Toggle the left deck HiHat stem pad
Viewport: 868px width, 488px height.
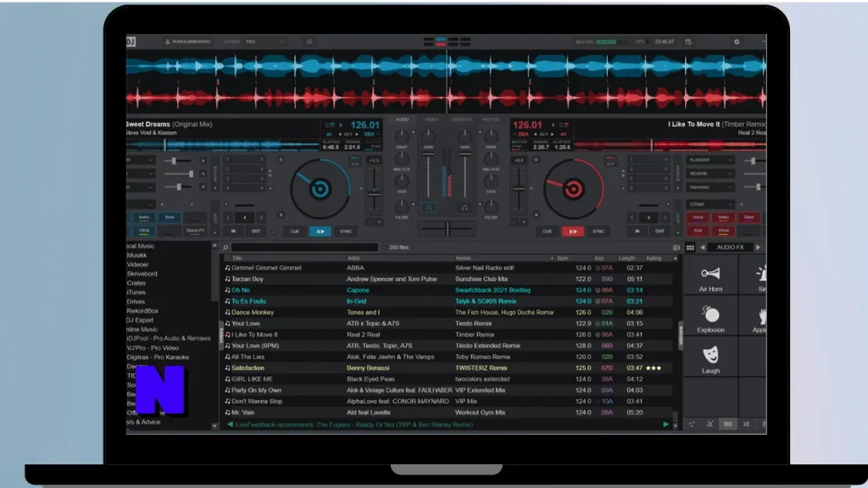pyautogui.click(x=144, y=230)
